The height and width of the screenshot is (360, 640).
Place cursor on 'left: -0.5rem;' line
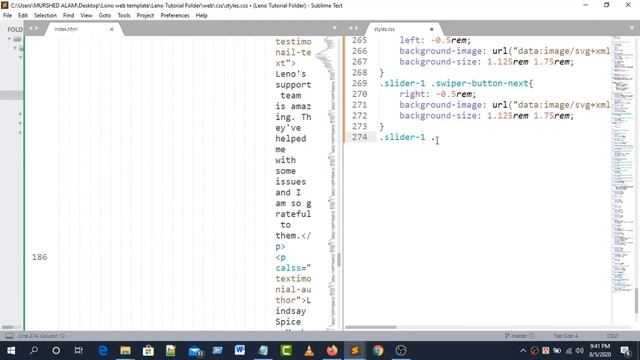coord(435,40)
